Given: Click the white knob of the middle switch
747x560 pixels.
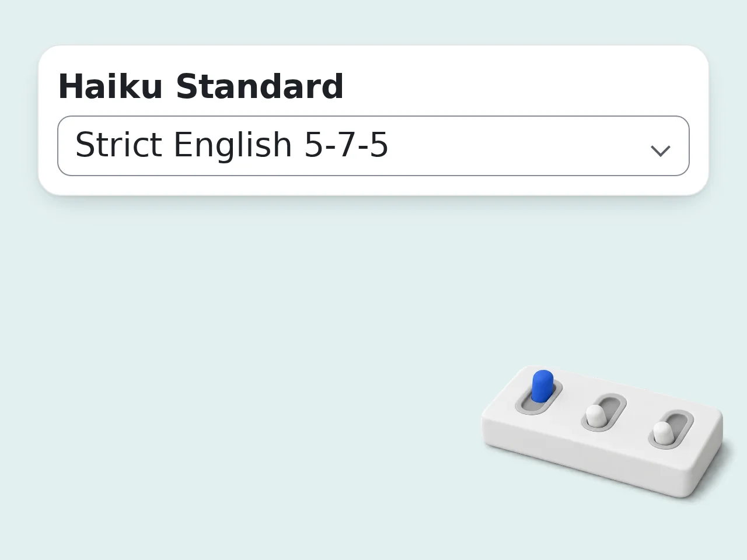Looking at the screenshot, I should (x=596, y=416).
